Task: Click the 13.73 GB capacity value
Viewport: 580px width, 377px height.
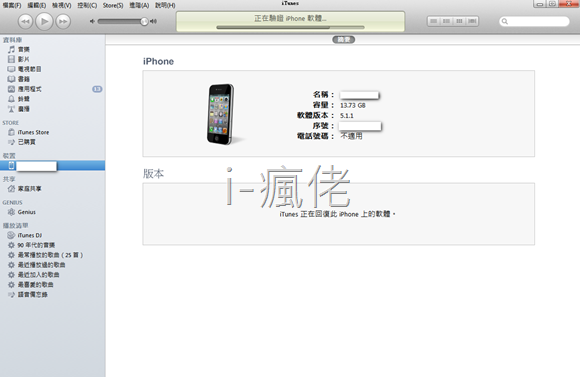Action: 353,105
